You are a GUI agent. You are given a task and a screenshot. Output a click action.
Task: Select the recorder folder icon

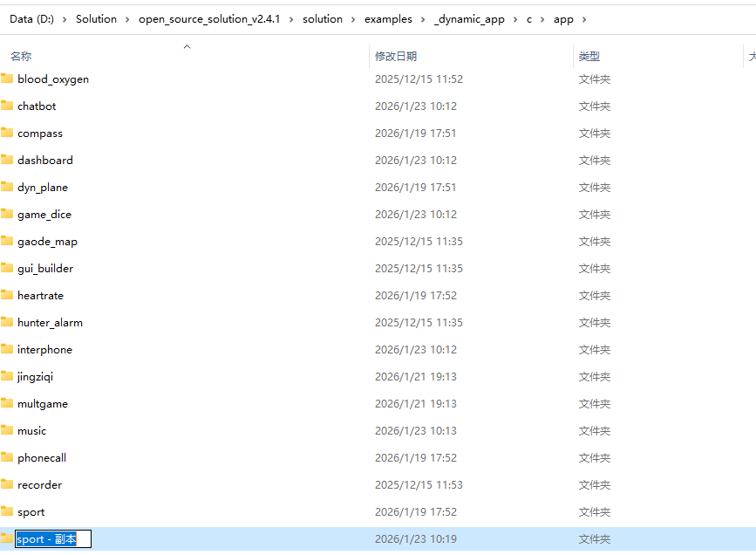pos(7,483)
